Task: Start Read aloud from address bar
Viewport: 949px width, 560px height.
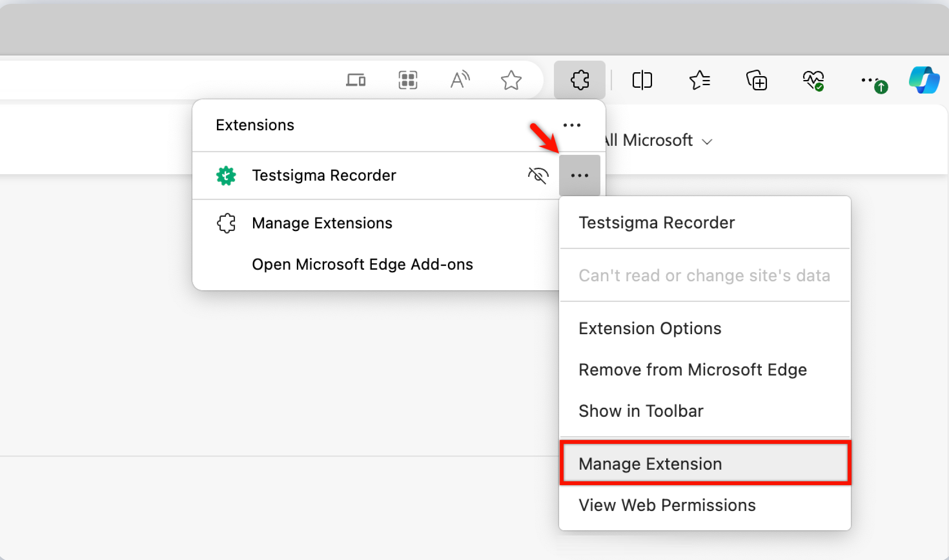Action: tap(460, 80)
